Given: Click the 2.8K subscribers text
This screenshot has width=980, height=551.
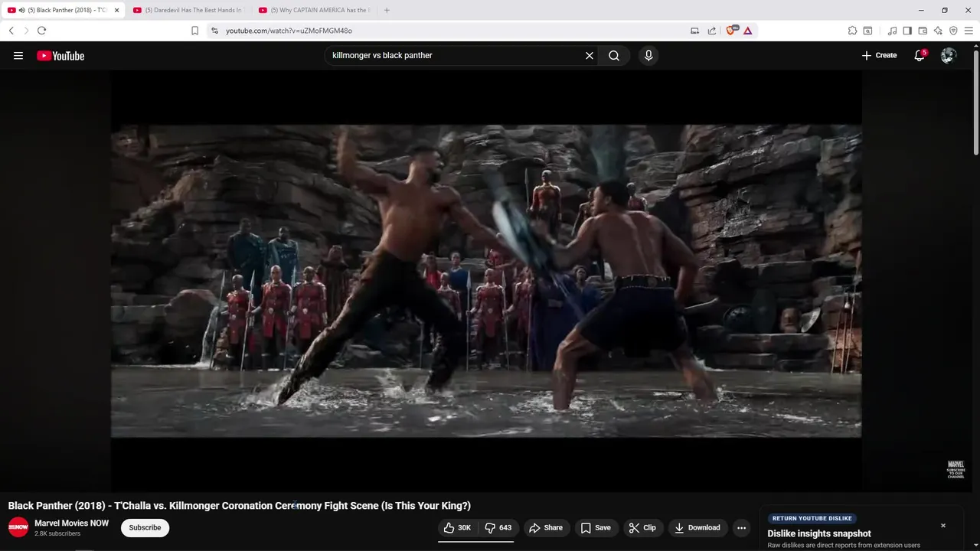Looking at the screenshot, I should tap(57, 533).
